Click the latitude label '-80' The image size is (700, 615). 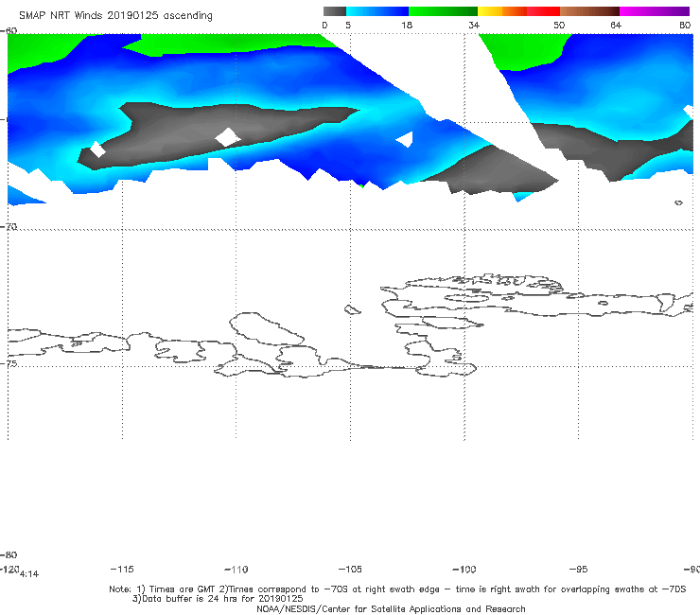click(9, 554)
